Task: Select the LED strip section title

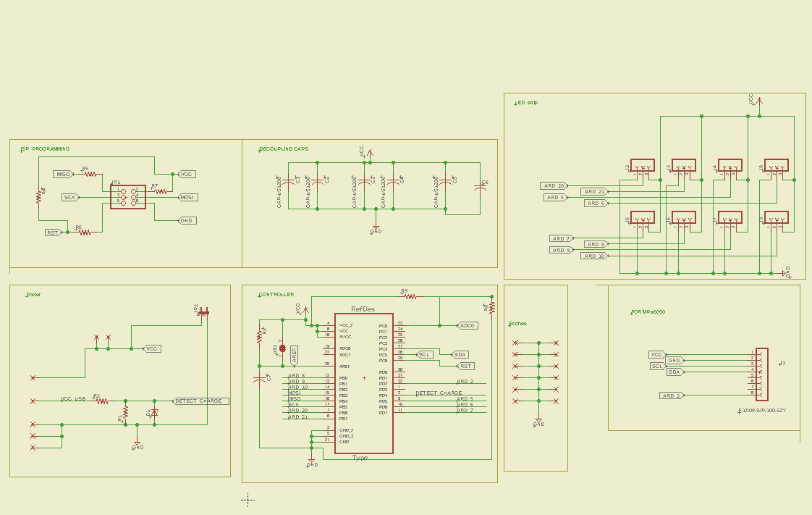Action: point(526,103)
